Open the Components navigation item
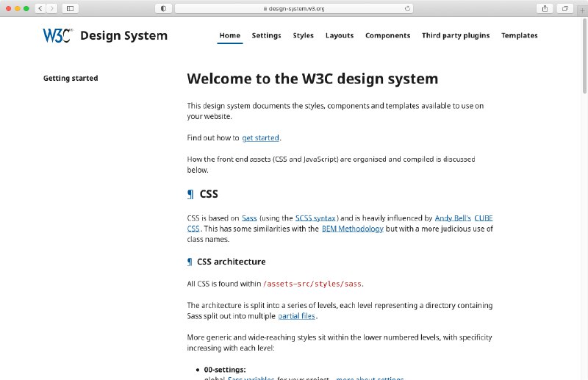 coord(388,35)
